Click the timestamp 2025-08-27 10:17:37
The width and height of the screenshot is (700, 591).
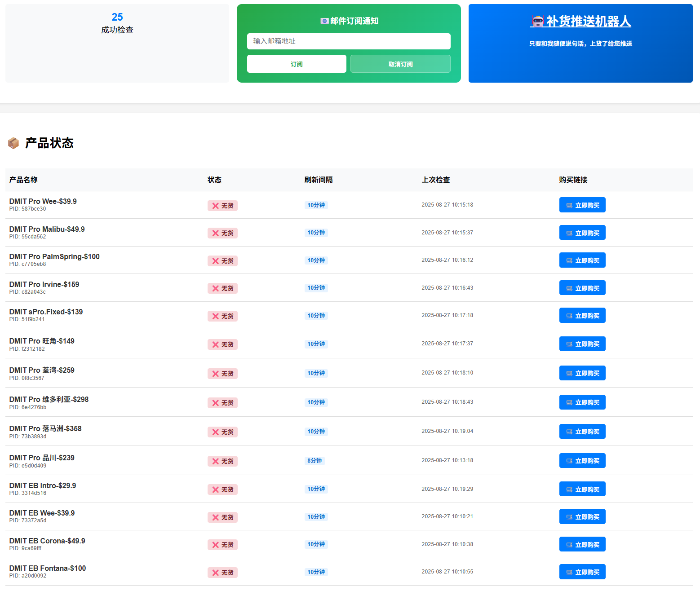[447, 344]
